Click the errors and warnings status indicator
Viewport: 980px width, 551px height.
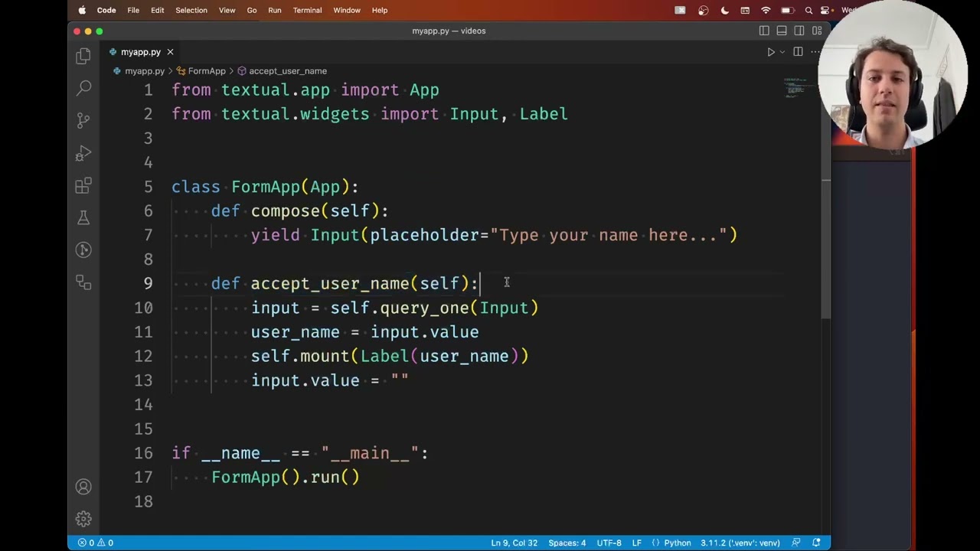(95, 543)
